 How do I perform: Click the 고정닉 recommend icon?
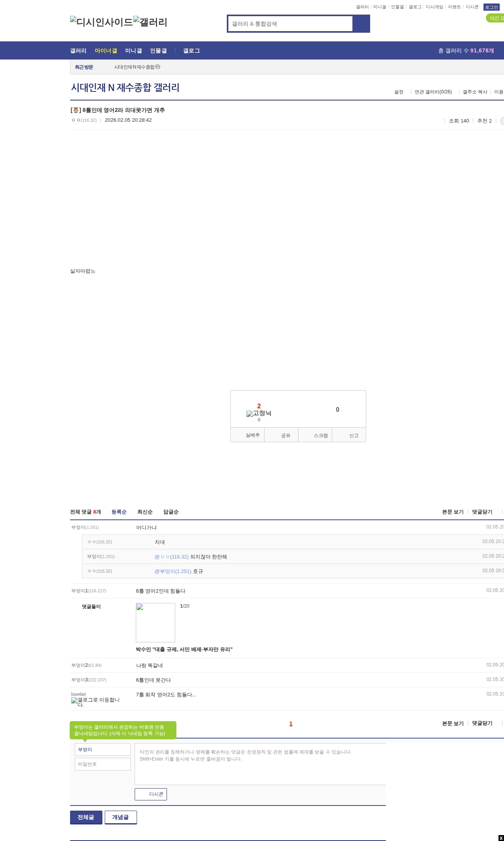[259, 413]
